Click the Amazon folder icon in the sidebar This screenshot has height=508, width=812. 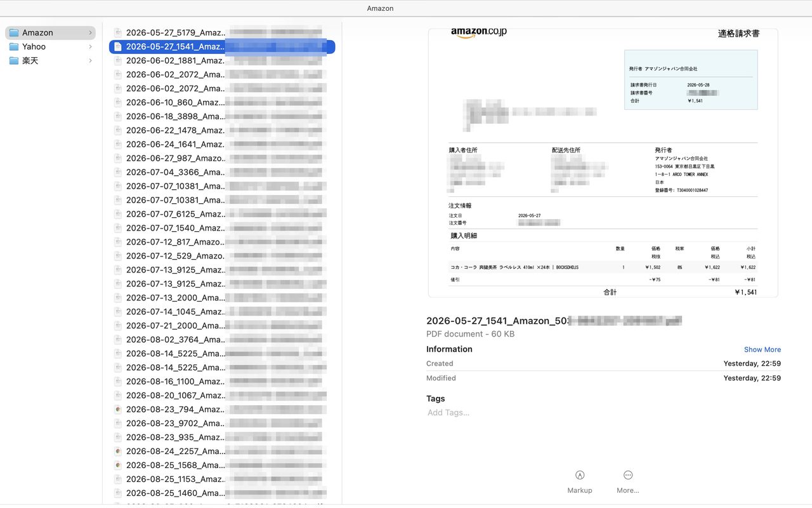click(x=14, y=32)
